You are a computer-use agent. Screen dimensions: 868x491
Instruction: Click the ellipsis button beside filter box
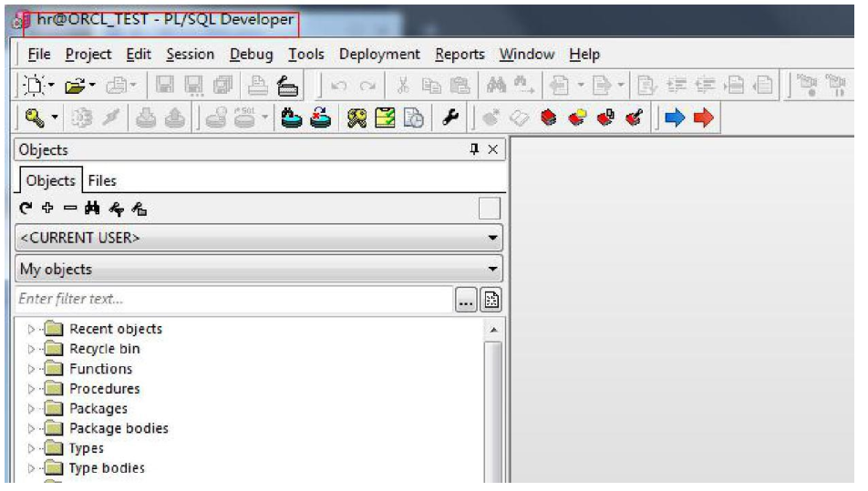tap(466, 300)
